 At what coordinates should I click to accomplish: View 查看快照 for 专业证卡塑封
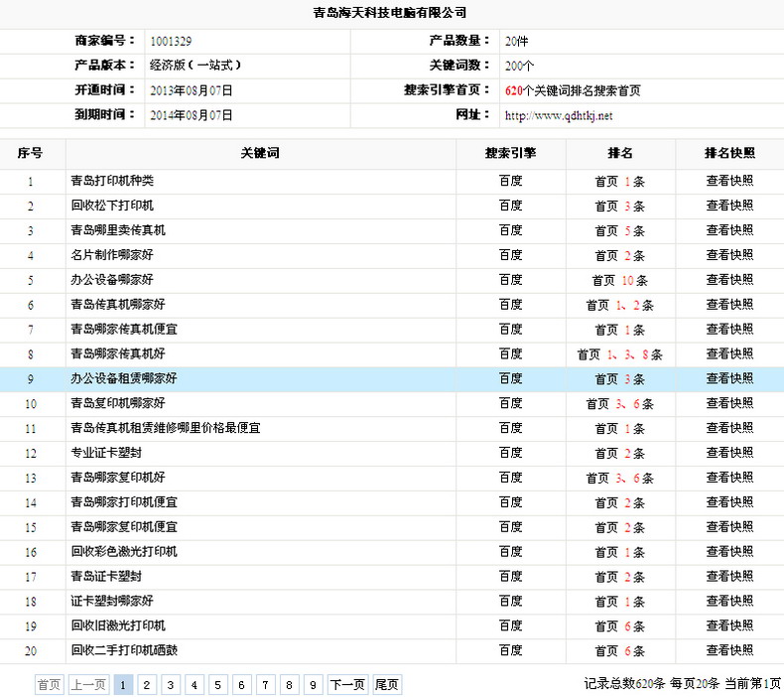(729, 453)
